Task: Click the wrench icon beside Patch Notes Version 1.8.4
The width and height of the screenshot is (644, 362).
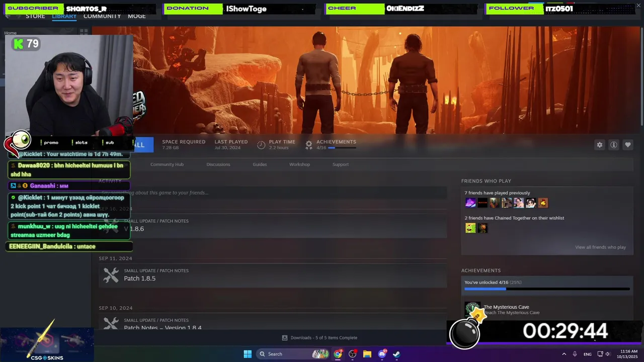Action: (111, 323)
